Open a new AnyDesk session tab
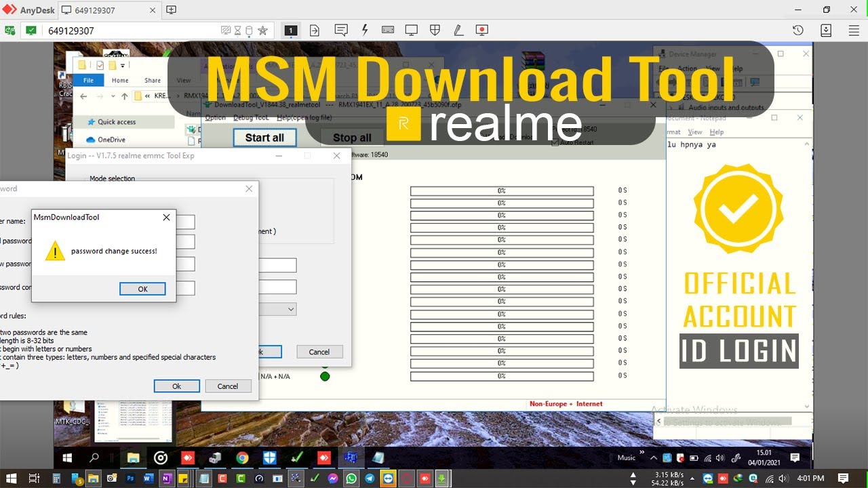868x488 pixels. pos(171,9)
